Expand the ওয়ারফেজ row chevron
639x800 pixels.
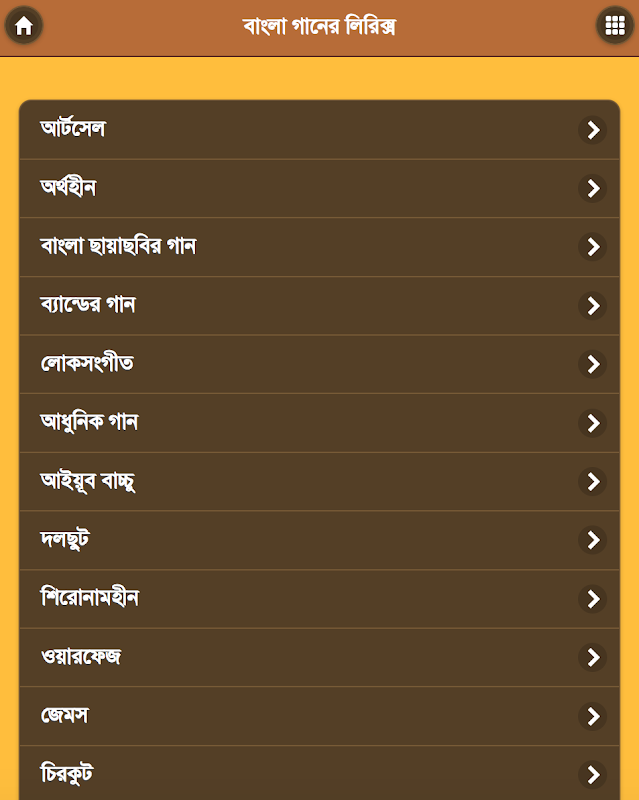(593, 657)
